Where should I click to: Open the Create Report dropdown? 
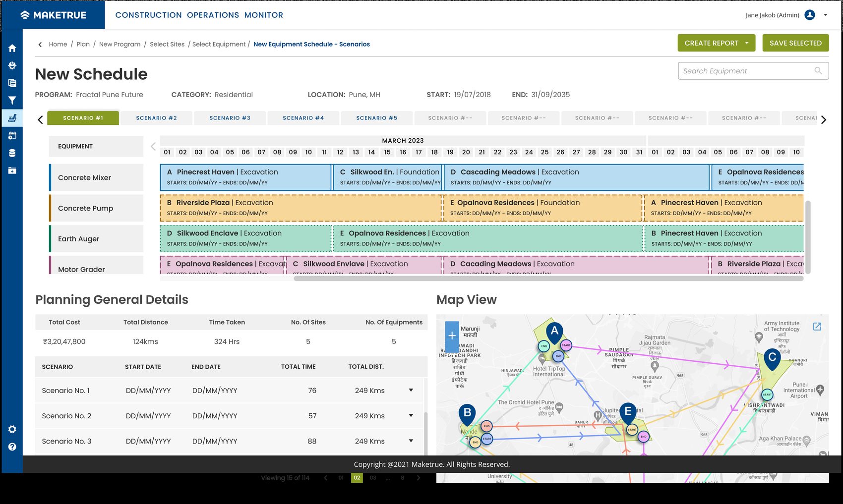click(x=716, y=43)
